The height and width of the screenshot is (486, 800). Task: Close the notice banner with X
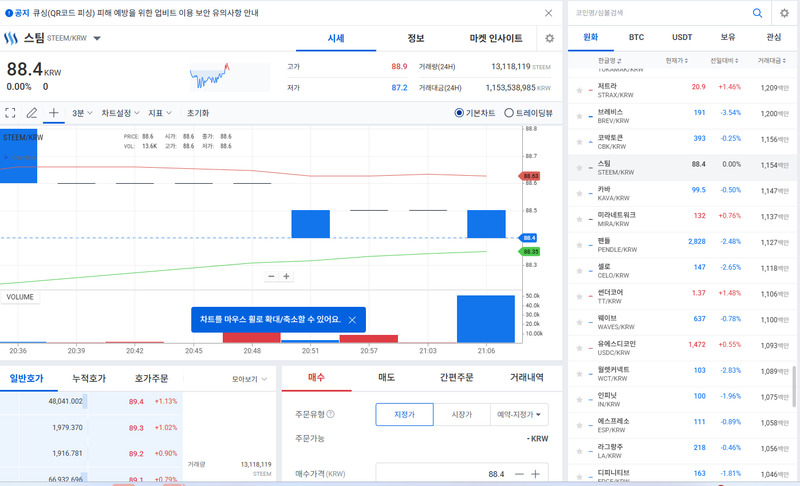[x=548, y=13]
